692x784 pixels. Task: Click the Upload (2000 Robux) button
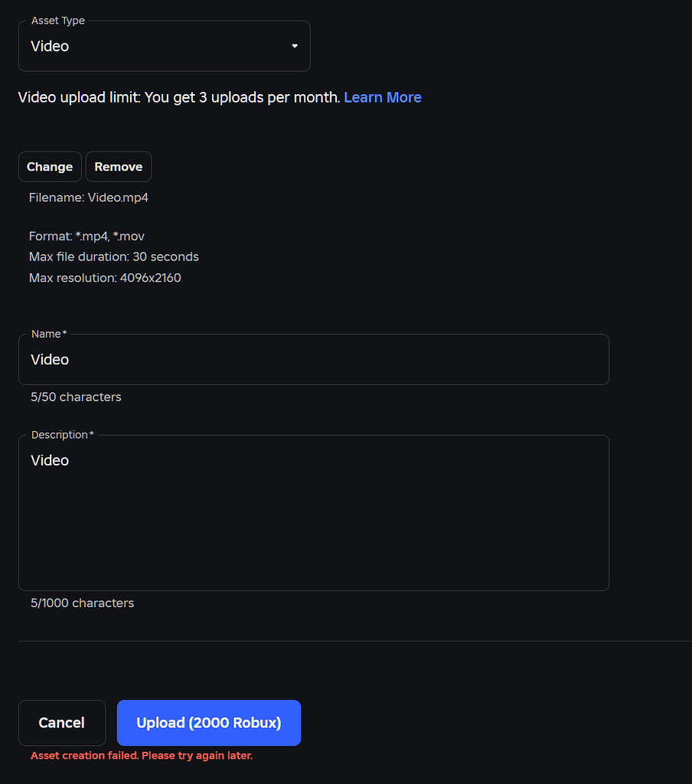208,722
